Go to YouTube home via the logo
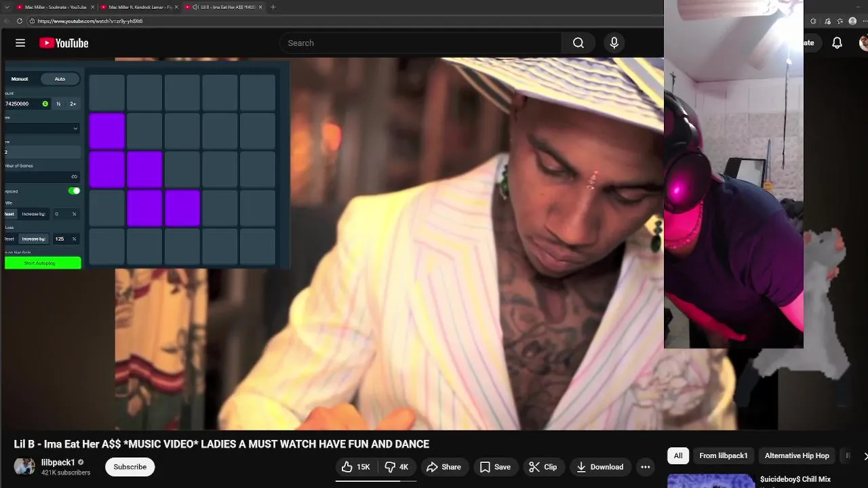 pyautogui.click(x=64, y=43)
